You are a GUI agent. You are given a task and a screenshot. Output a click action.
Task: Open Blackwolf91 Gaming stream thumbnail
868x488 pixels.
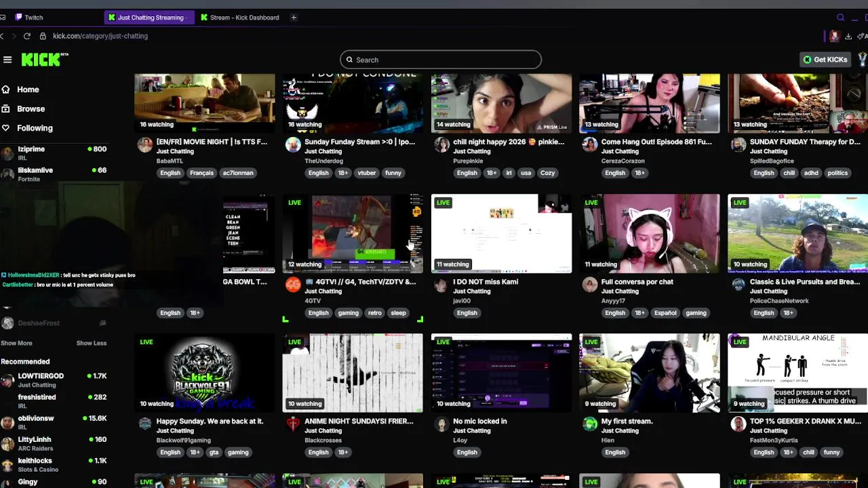coord(205,373)
